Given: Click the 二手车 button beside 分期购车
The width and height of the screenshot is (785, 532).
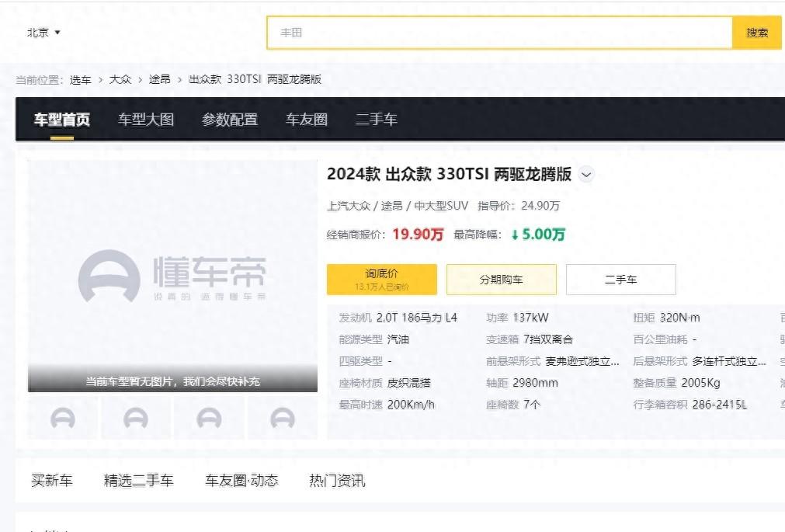Looking at the screenshot, I should [x=620, y=280].
